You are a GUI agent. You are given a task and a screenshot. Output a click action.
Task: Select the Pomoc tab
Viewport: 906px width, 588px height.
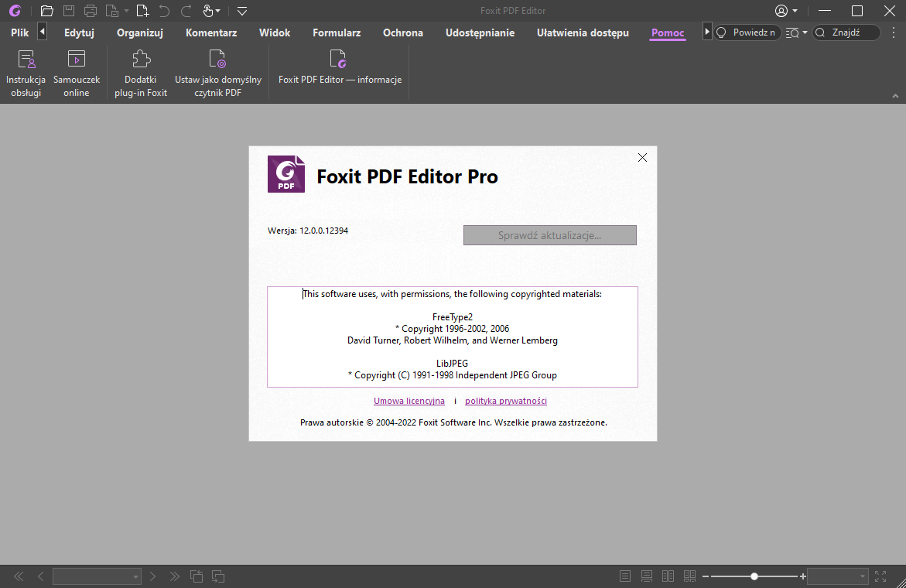click(x=668, y=33)
